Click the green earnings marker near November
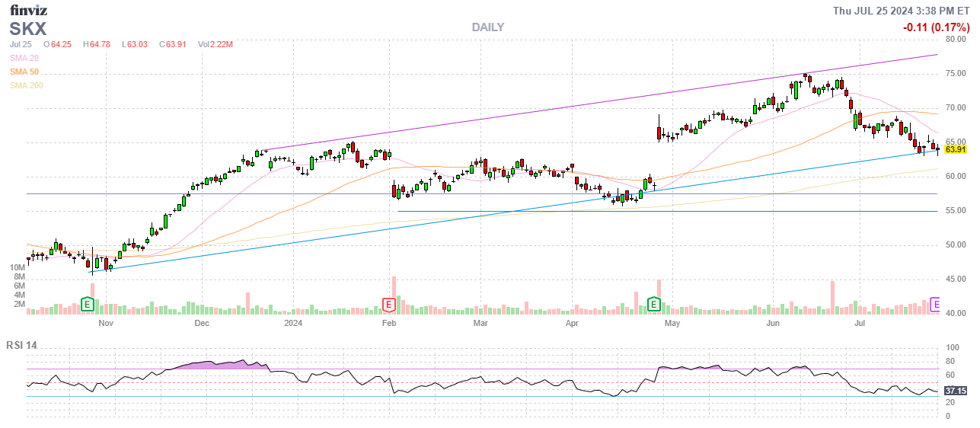Viewport: 980px width, 428px height. click(88, 305)
